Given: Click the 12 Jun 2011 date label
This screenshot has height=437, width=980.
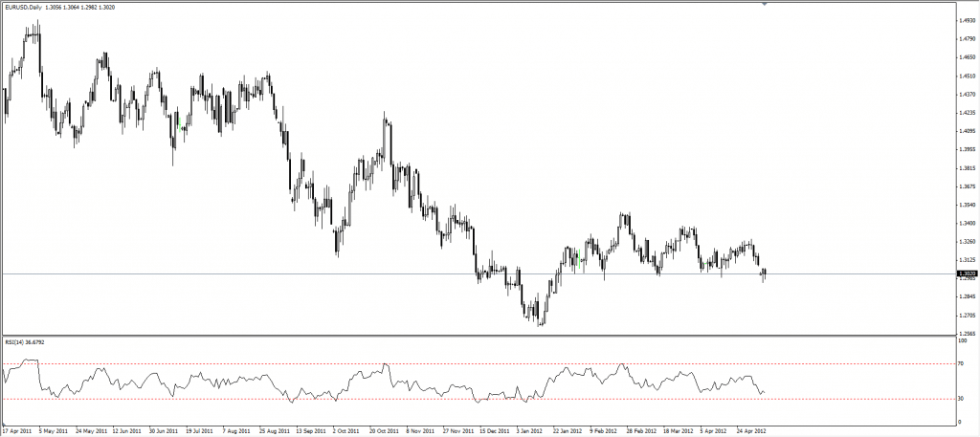Looking at the screenshot, I should pyautogui.click(x=127, y=430).
